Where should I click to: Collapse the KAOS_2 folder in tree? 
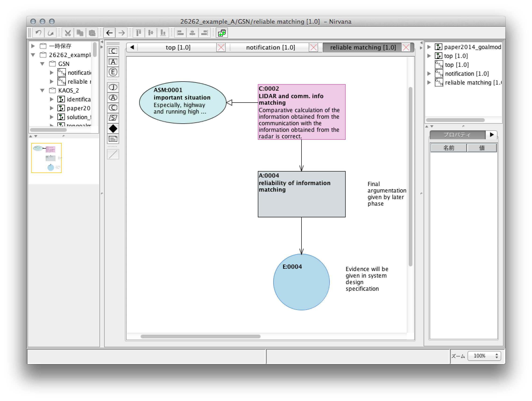(42, 90)
